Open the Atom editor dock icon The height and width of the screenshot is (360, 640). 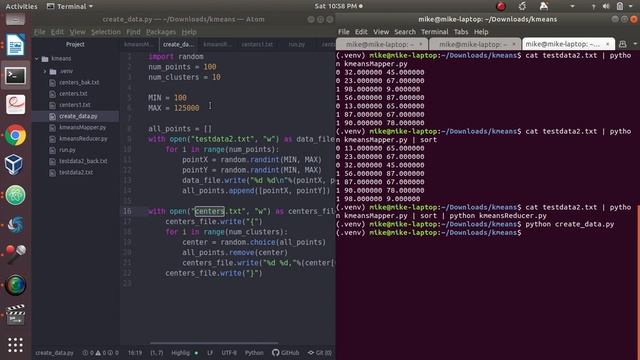tap(16, 195)
